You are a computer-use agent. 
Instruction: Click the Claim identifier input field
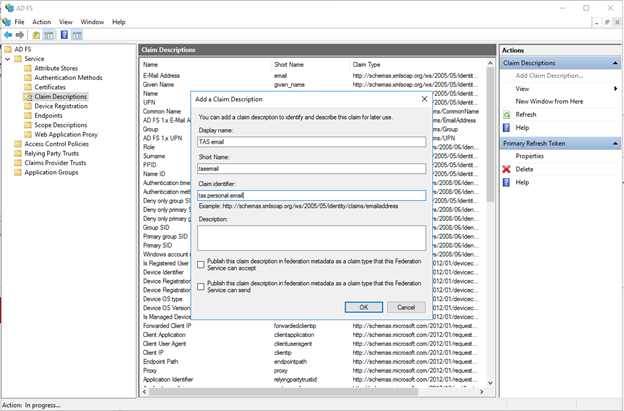pos(312,195)
